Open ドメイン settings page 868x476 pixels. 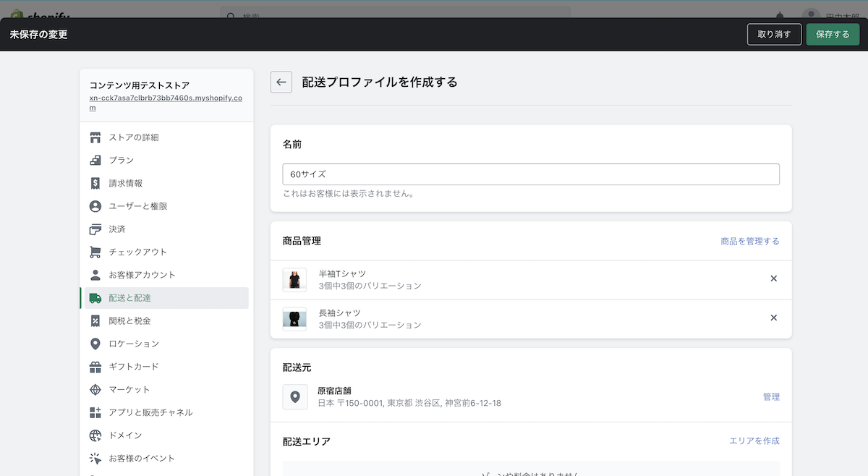click(166, 435)
